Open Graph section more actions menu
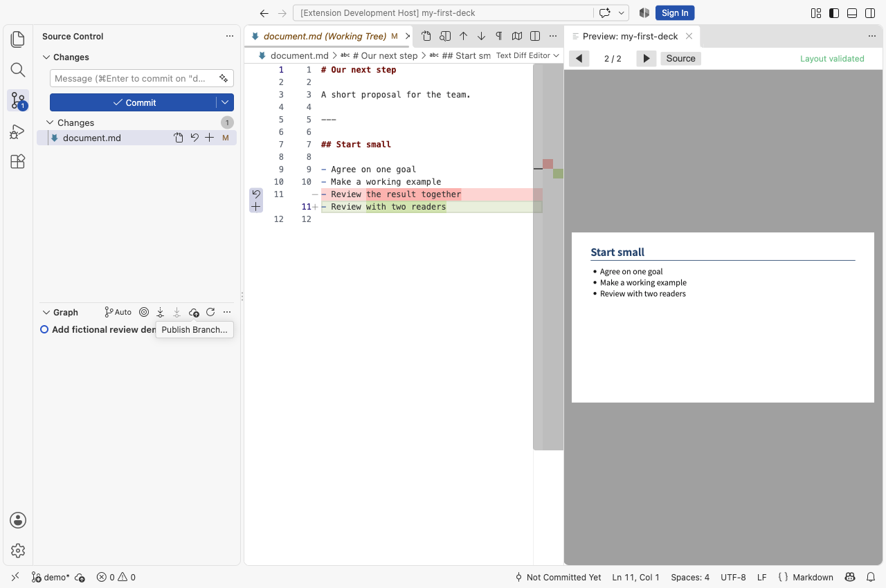Screen dimensions: 886x588 pos(227,312)
